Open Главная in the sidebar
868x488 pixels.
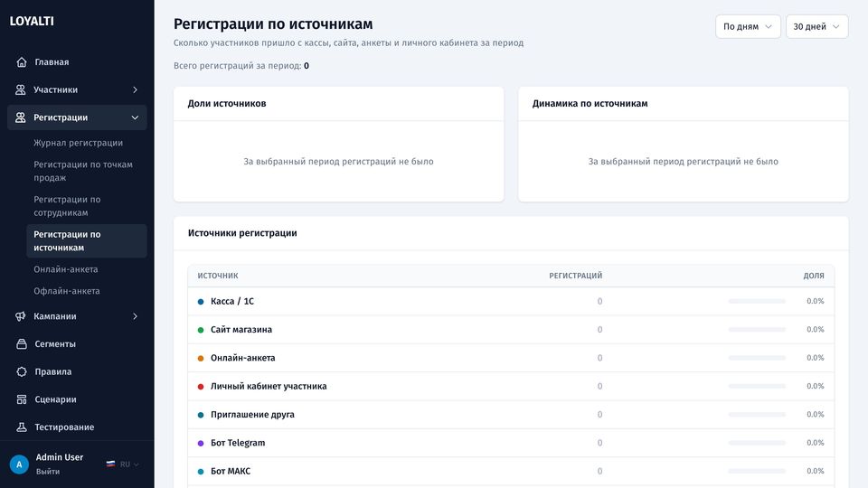point(77,62)
